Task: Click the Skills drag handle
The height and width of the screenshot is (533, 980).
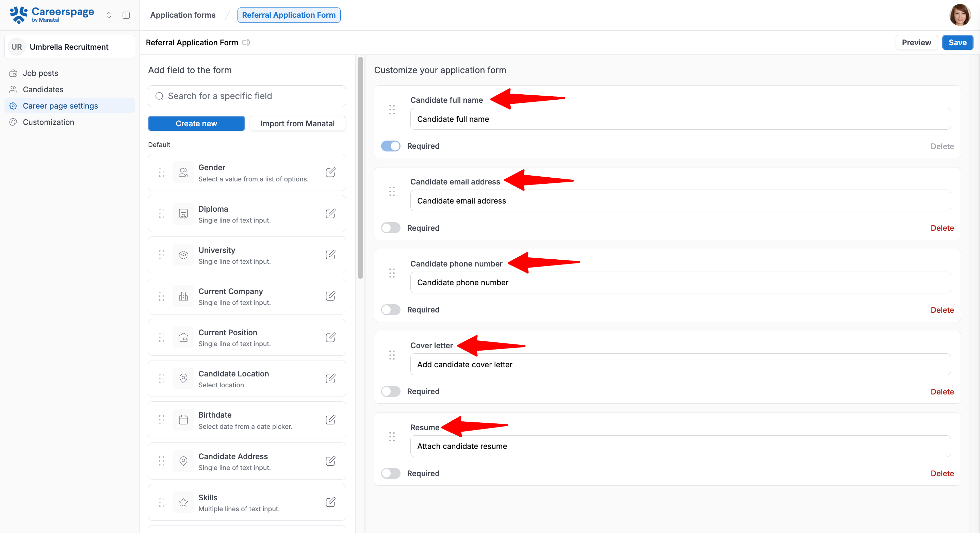Action: click(162, 502)
